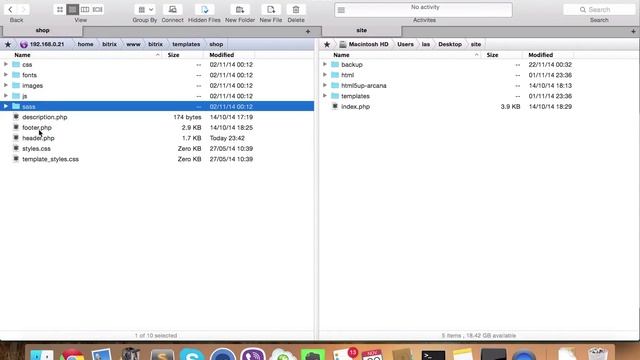Viewport: 640px width, 360px height.
Task: Select the css folder icon
Action: [x=16, y=64]
